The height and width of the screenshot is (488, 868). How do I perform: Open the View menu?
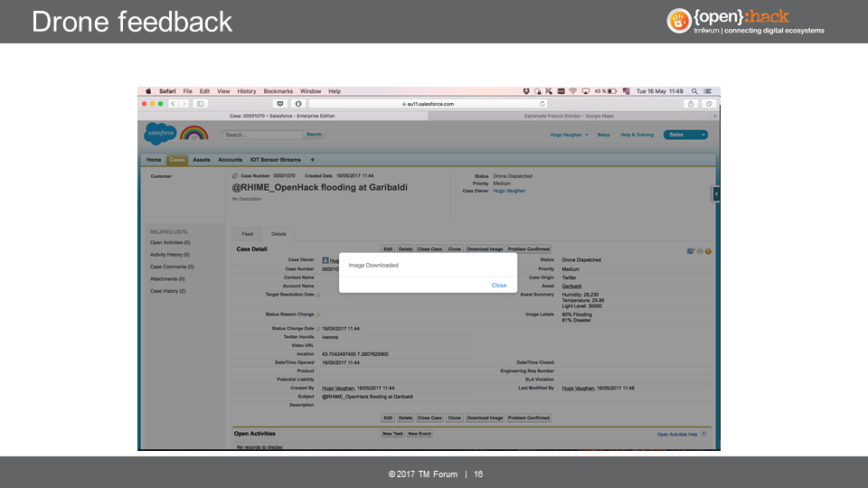[x=223, y=91]
